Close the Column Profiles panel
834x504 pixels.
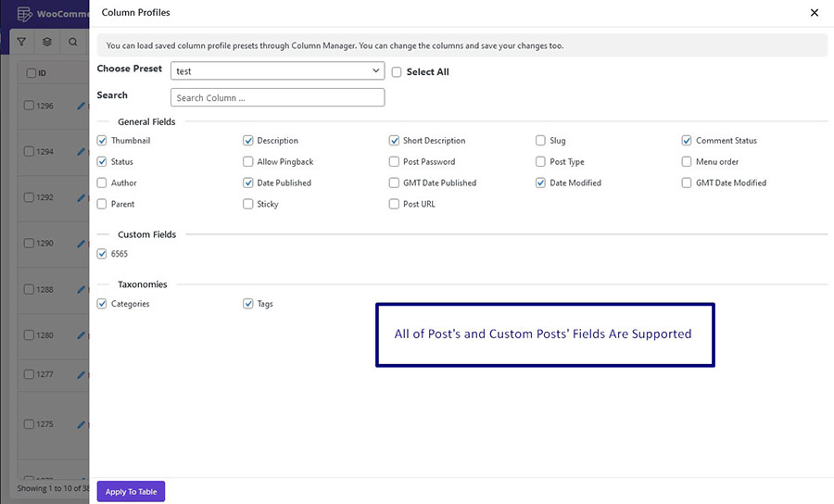click(814, 12)
